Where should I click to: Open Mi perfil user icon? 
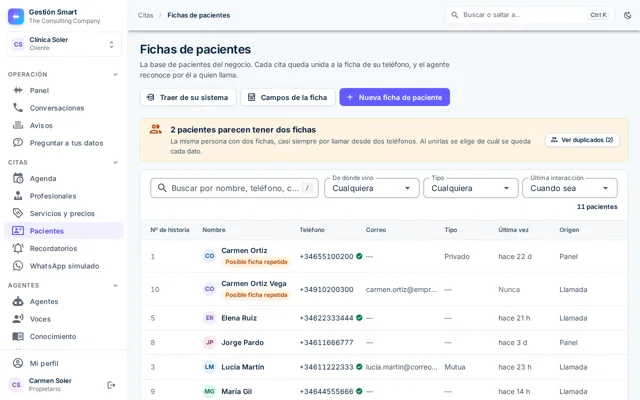point(18,363)
